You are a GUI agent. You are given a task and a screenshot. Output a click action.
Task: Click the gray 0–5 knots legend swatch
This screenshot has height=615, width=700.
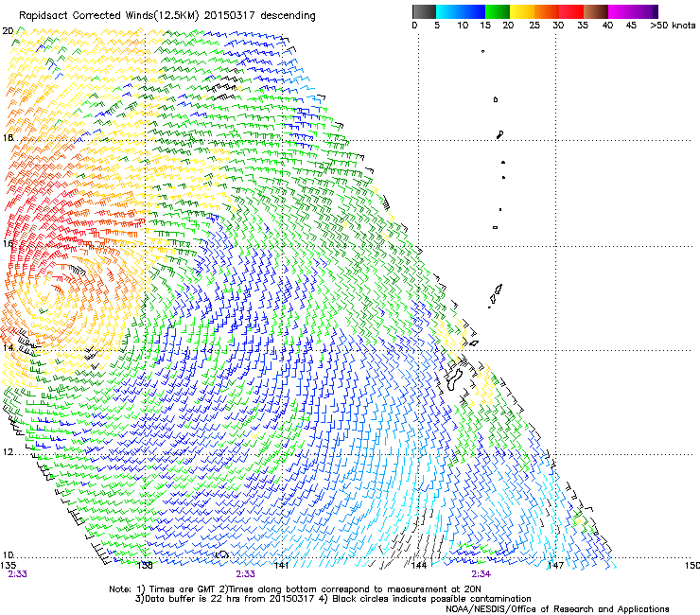pyautogui.click(x=424, y=11)
